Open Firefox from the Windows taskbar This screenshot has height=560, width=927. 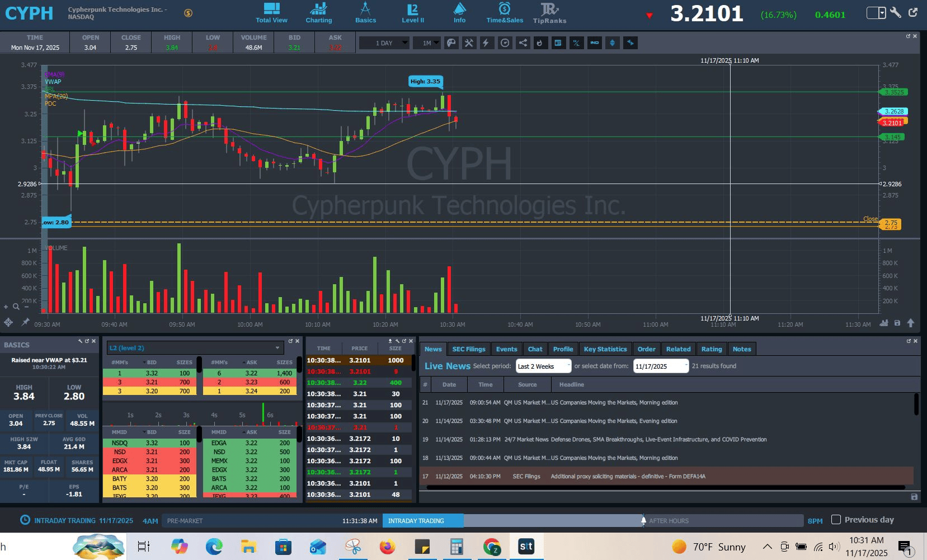pyautogui.click(x=387, y=547)
